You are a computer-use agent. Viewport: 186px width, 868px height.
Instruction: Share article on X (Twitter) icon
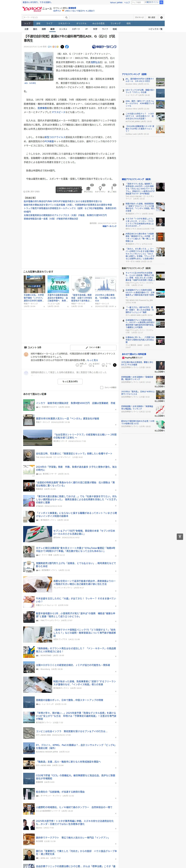(62, 47)
